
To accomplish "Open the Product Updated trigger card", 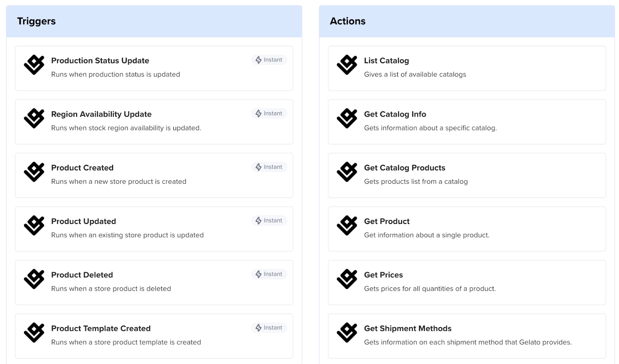I will (x=154, y=229).
